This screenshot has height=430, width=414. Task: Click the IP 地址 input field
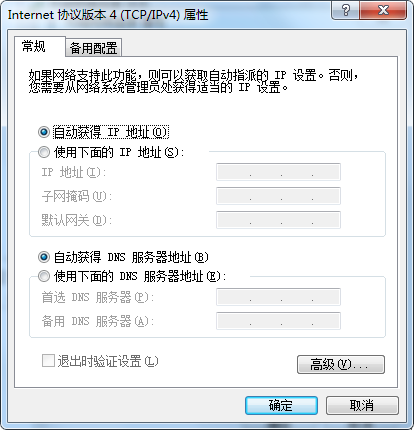click(278, 172)
